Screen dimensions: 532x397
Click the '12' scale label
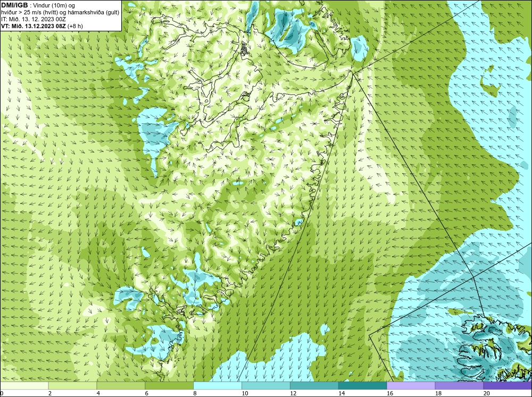tap(293, 393)
